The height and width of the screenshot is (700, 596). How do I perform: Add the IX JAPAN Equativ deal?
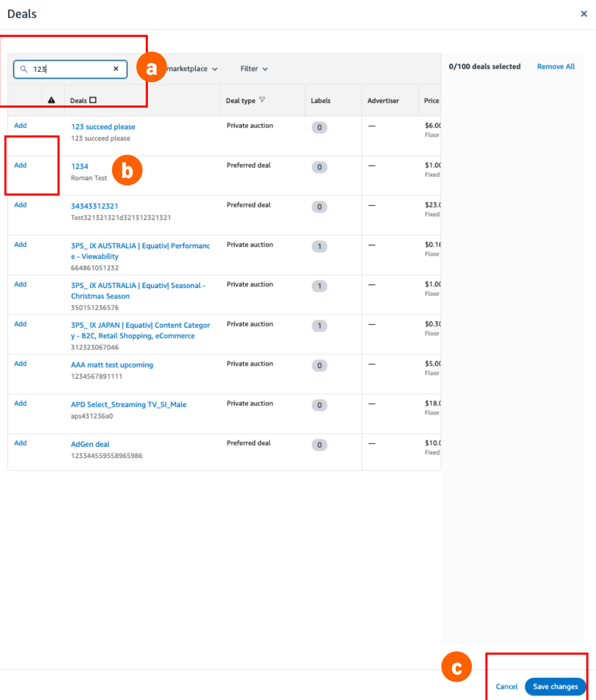coord(20,324)
